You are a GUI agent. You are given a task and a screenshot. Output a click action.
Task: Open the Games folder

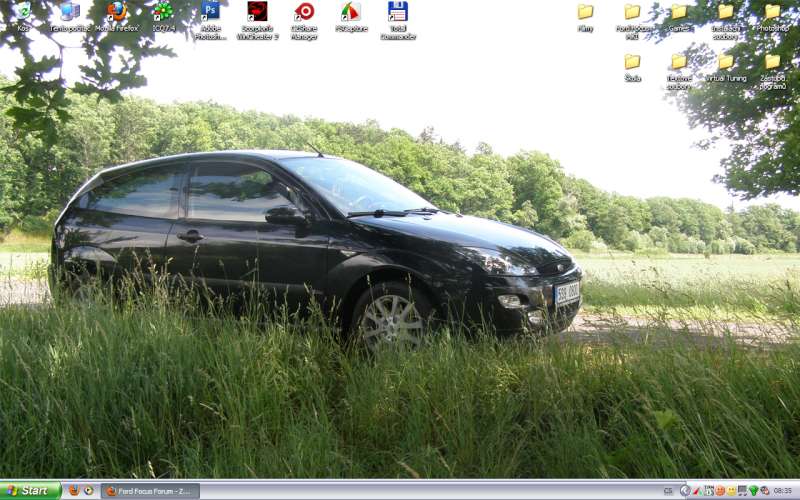pos(679,12)
